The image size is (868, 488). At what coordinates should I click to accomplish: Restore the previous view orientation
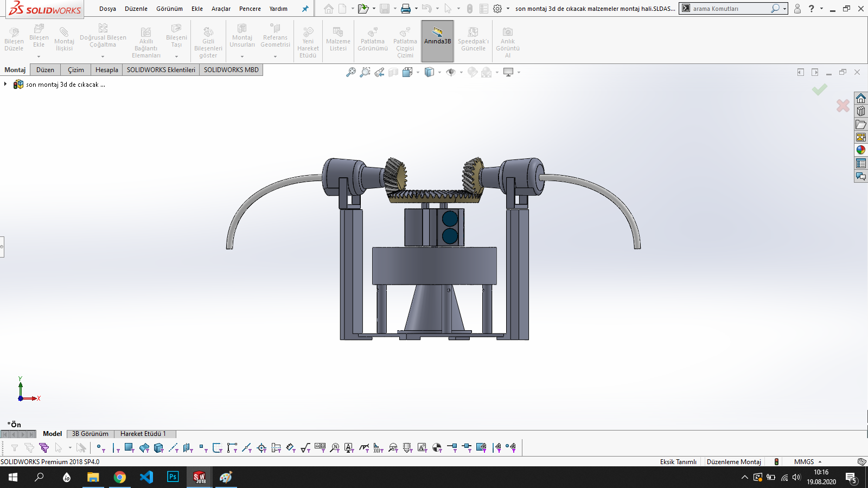tap(379, 72)
